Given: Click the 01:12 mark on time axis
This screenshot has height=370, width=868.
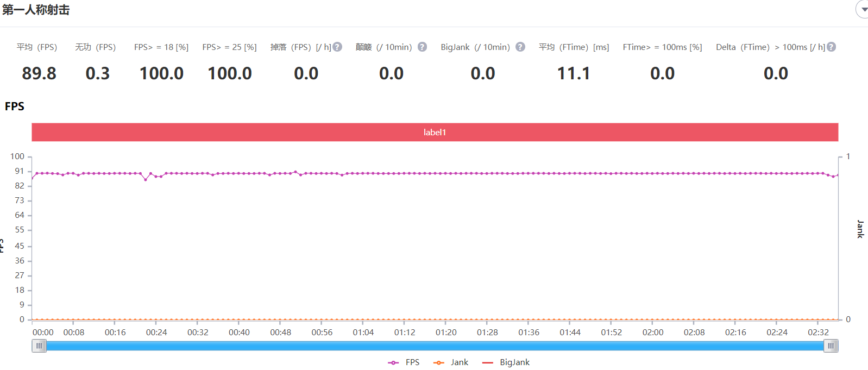Looking at the screenshot, I should click(x=404, y=332).
